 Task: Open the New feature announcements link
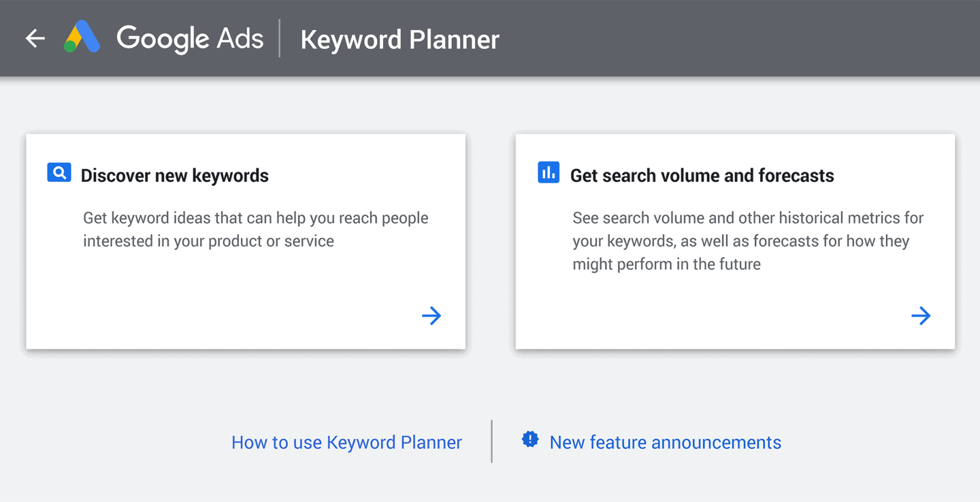[x=666, y=442]
